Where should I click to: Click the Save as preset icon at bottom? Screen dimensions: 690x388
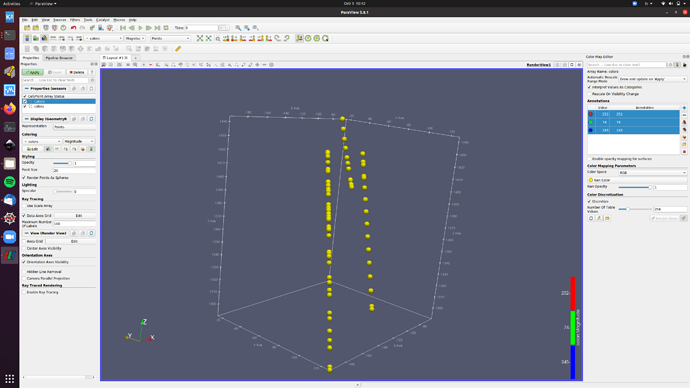[607, 218]
